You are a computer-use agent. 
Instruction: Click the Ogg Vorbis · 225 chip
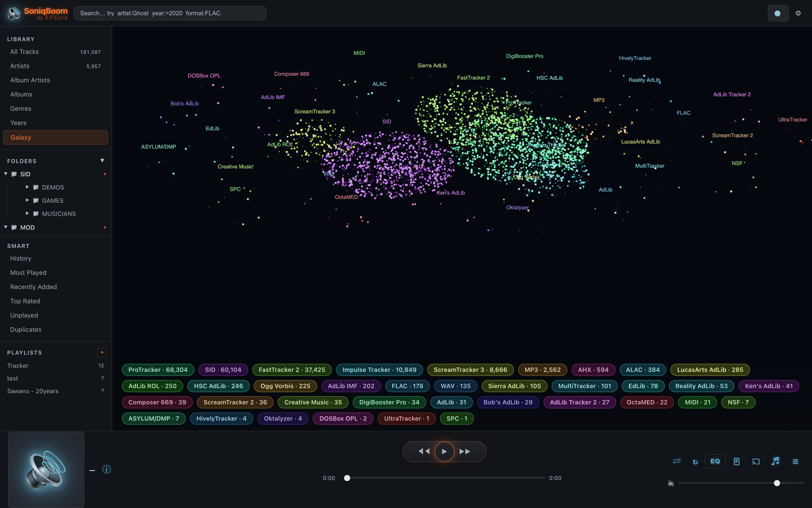point(285,386)
